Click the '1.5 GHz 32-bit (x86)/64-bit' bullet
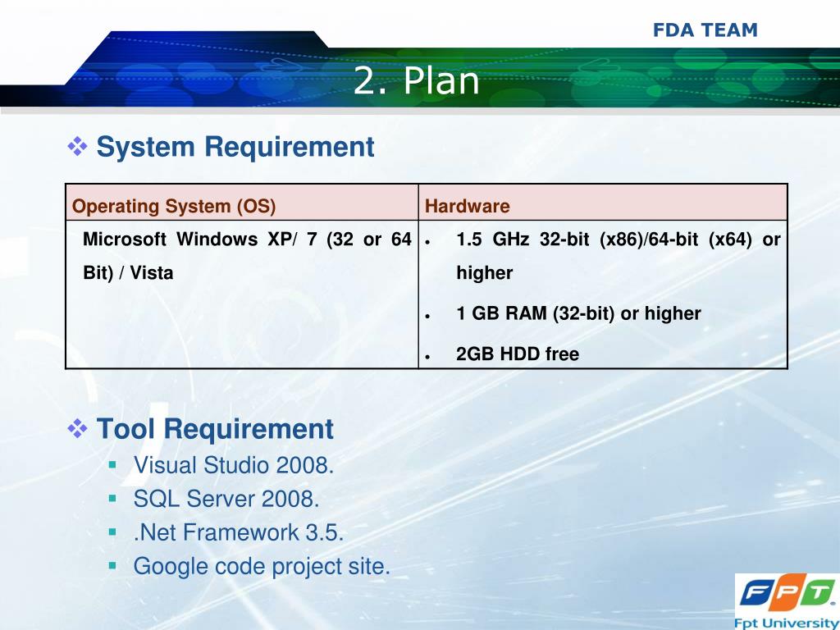Viewport: 840px width, 630px height. pos(619,256)
